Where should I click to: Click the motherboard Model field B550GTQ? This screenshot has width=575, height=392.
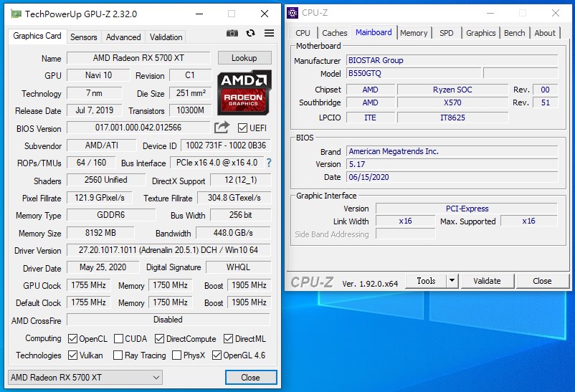(x=413, y=73)
